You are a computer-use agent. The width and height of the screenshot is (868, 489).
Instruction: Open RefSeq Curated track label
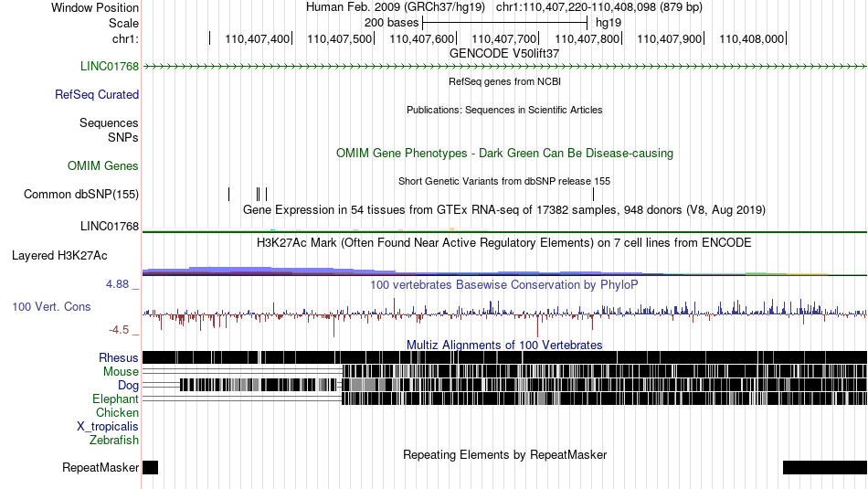[97, 95]
